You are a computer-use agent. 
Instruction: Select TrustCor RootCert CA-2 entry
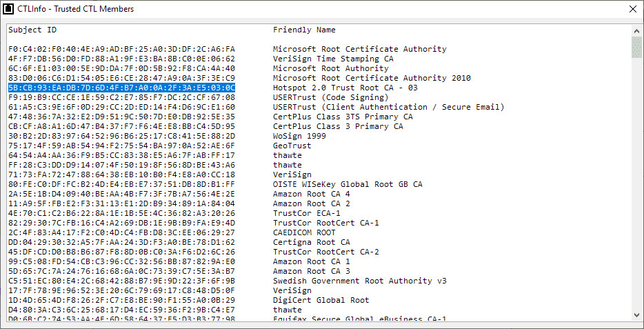325,252
